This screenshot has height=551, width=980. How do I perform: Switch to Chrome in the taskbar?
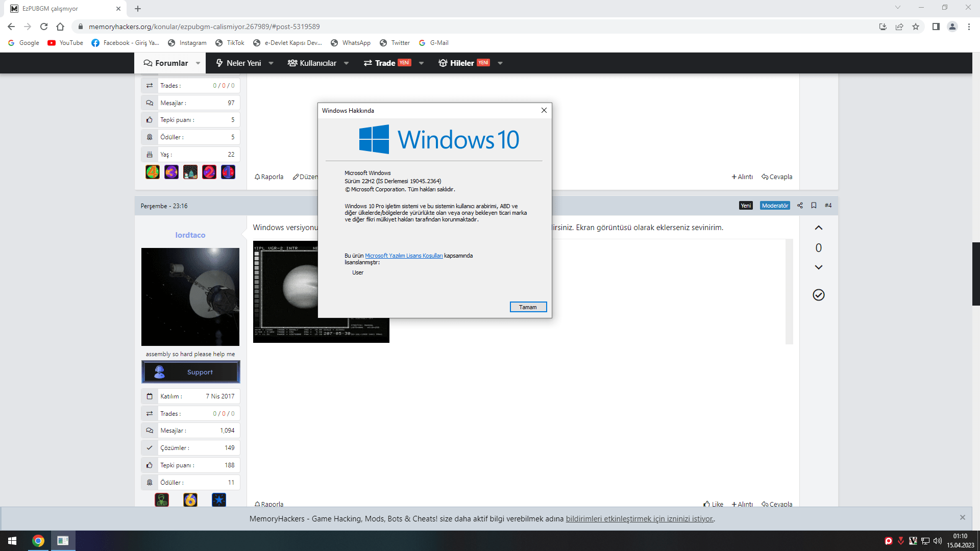coord(38,541)
